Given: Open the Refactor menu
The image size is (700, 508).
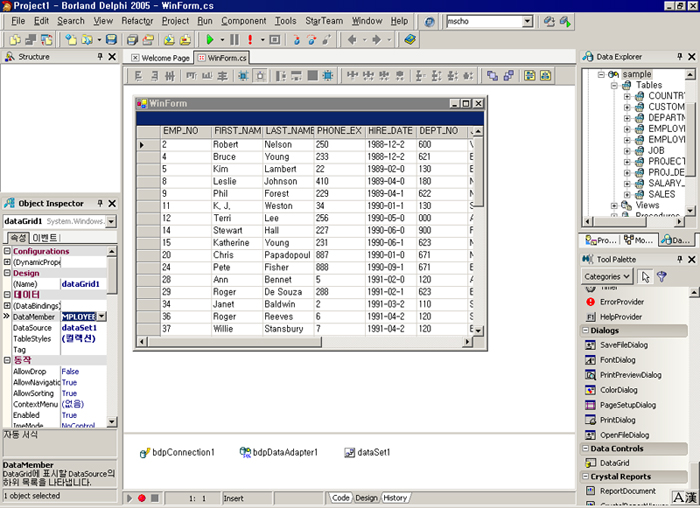Looking at the screenshot, I should pyautogui.click(x=137, y=20).
